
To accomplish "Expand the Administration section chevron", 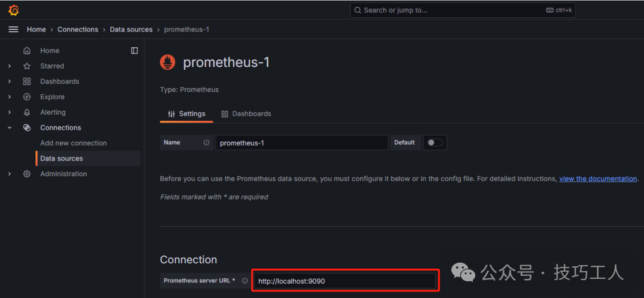I will tap(10, 174).
